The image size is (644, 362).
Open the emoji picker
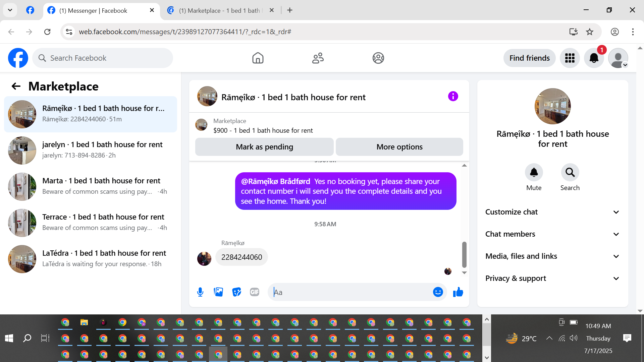438,292
